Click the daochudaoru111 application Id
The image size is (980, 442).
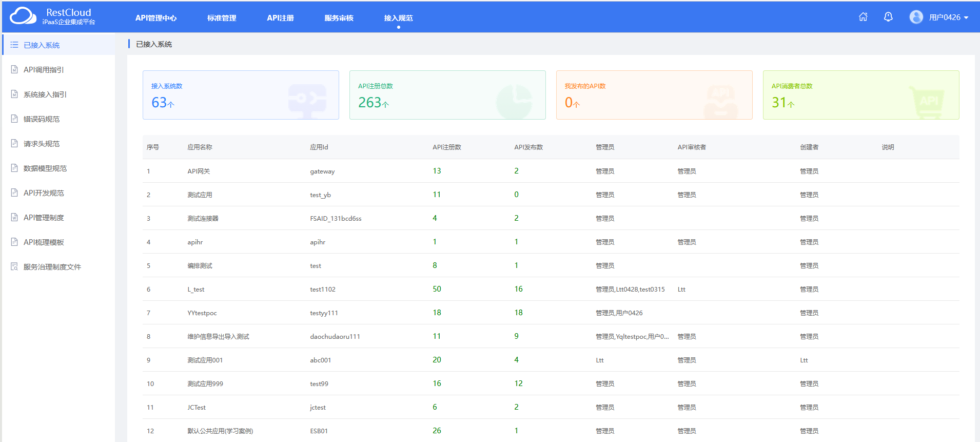tap(335, 336)
